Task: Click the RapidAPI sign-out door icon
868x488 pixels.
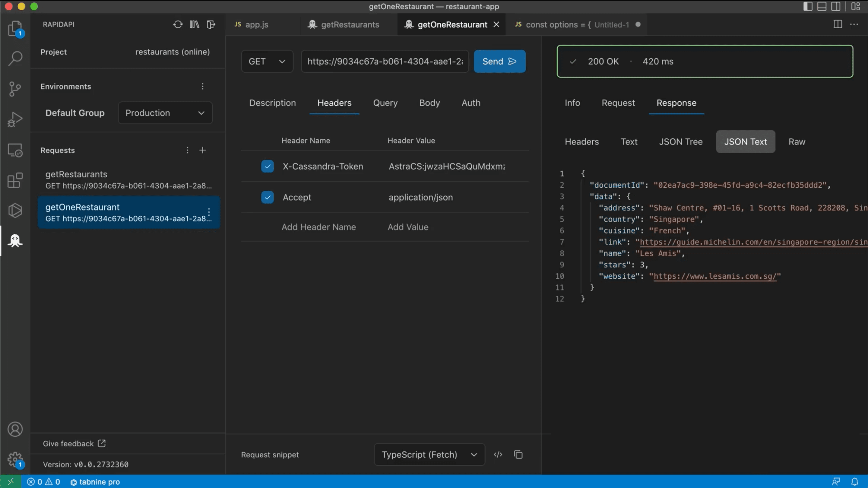Action: (x=211, y=25)
